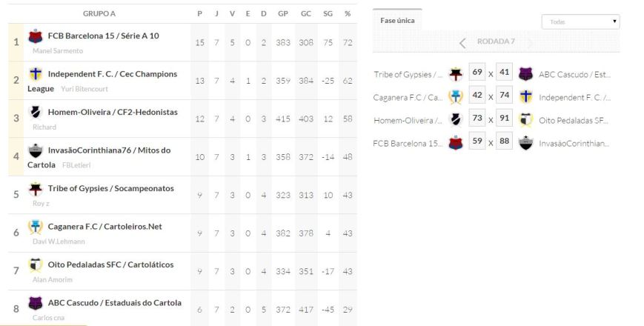
Task: Select the Fase única tab
Action: point(397,21)
